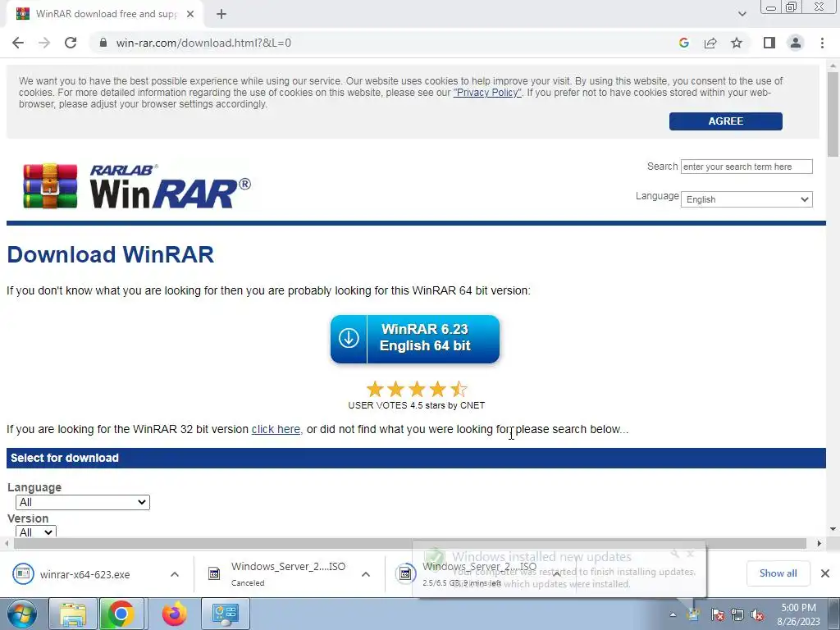Screen dimensions: 840x630
Task: Switch to Chrome in taskbar
Action: click(121, 614)
